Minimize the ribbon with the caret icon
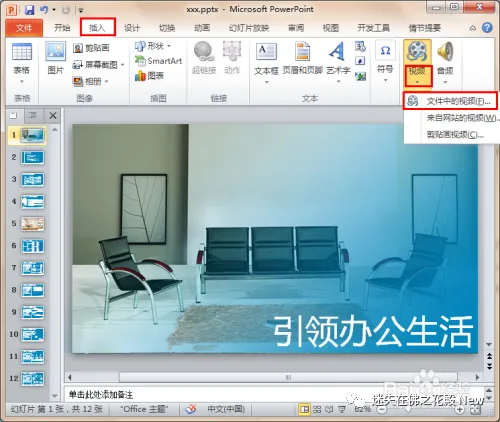 (473, 28)
